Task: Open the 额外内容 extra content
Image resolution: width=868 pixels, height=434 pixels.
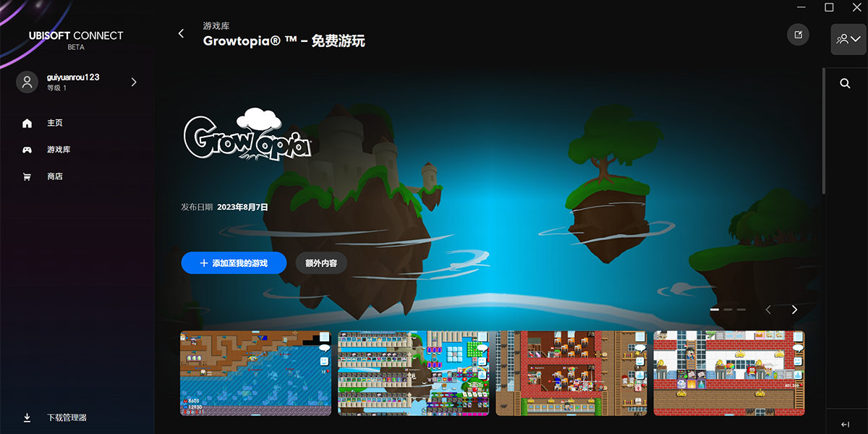Action: pos(321,263)
